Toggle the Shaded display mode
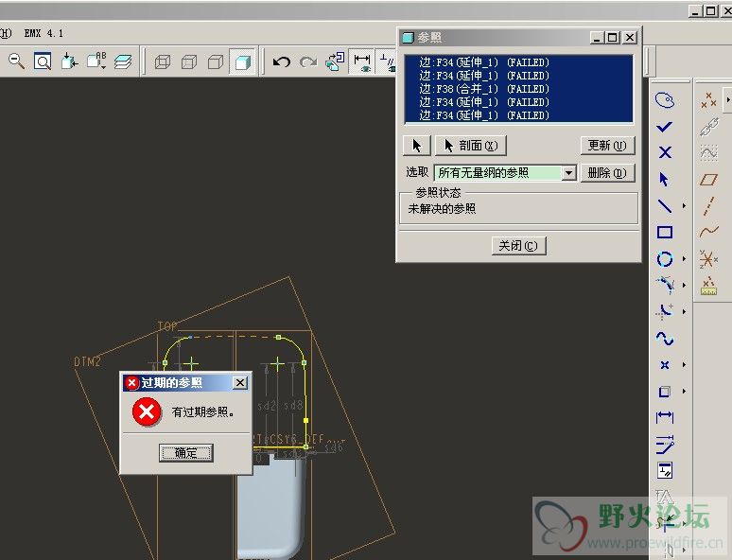 pyautogui.click(x=242, y=61)
